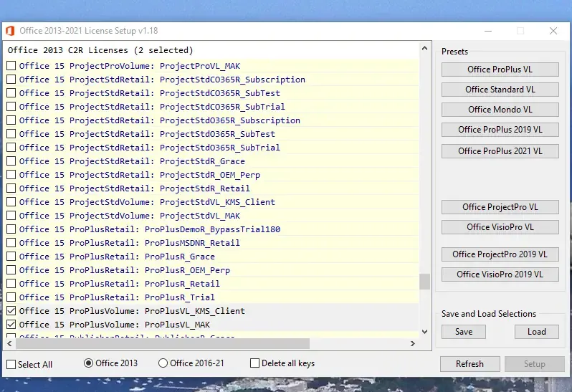Click the up arrow of license list scrollbar
Image resolution: width=572 pixels, height=392 pixels.
(424, 48)
